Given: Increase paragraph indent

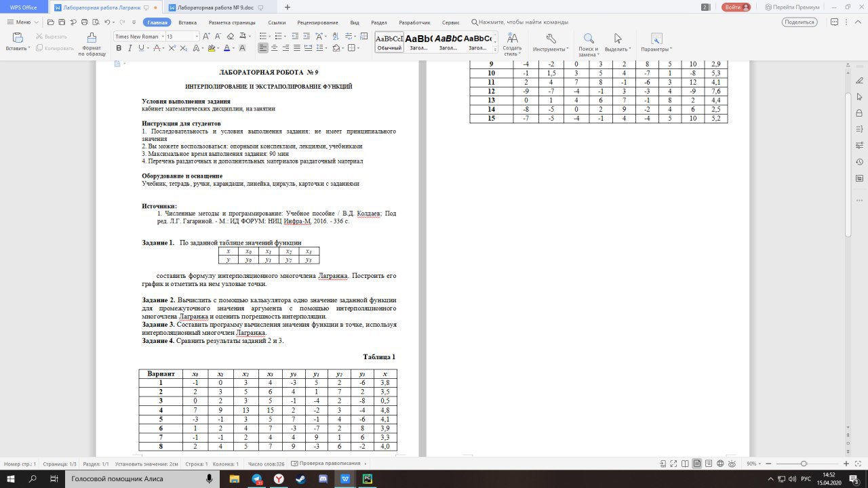Looking at the screenshot, I should click(308, 37).
